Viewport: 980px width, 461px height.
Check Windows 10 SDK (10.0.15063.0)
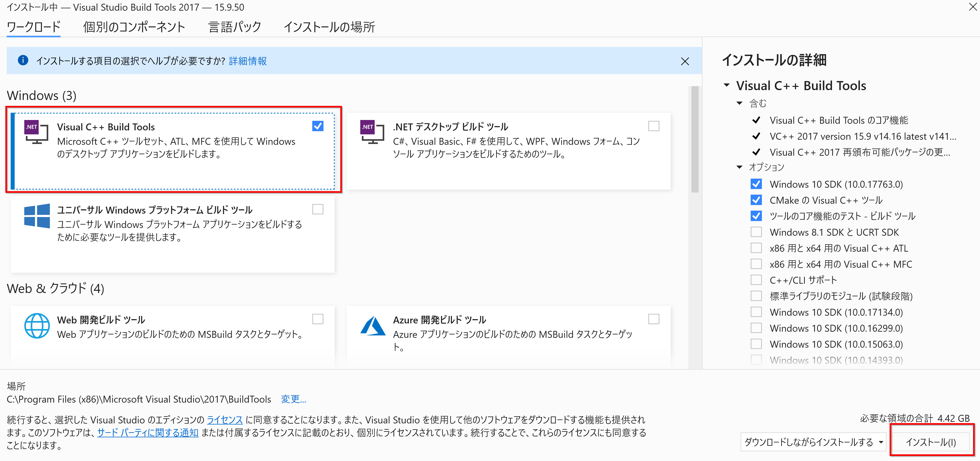pos(756,344)
